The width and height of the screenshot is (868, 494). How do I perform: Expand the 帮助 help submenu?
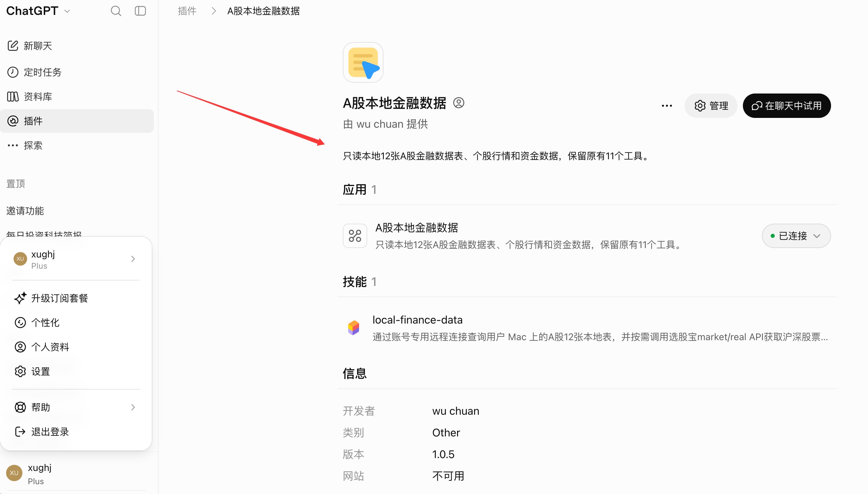click(76, 408)
